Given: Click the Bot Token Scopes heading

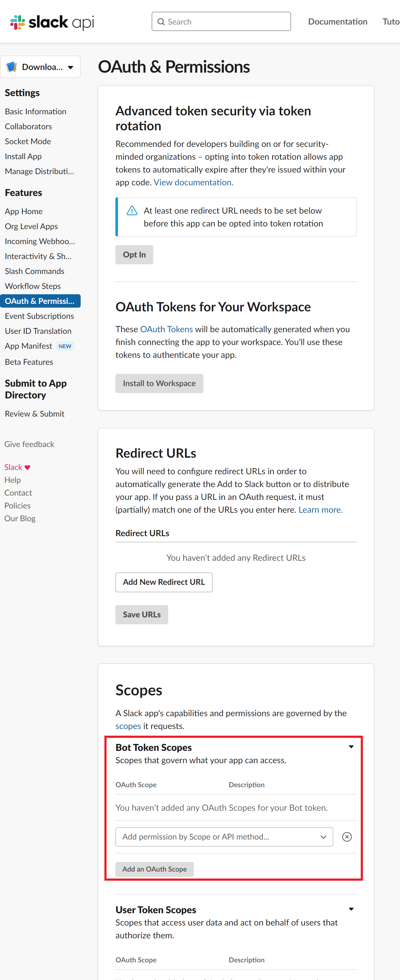Looking at the screenshot, I should pos(154,748).
